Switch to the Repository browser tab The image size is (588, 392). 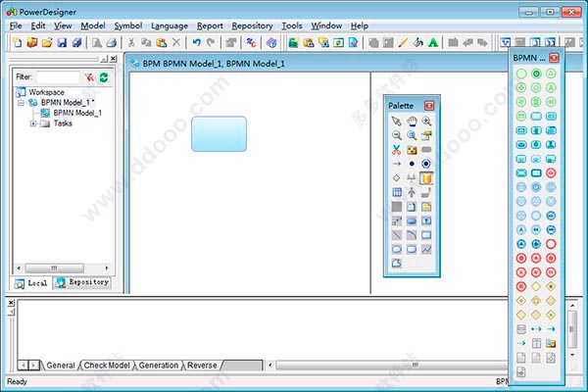pos(82,282)
